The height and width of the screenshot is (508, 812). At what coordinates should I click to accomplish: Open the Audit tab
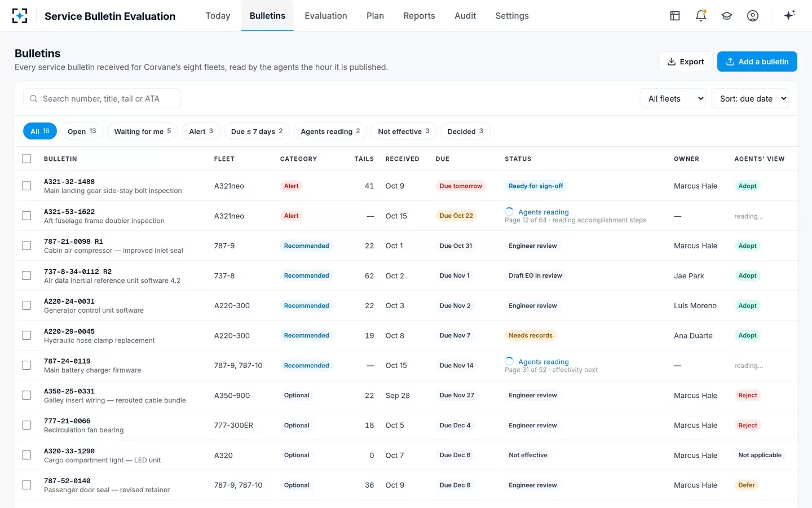pyautogui.click(x=465, y=16)
